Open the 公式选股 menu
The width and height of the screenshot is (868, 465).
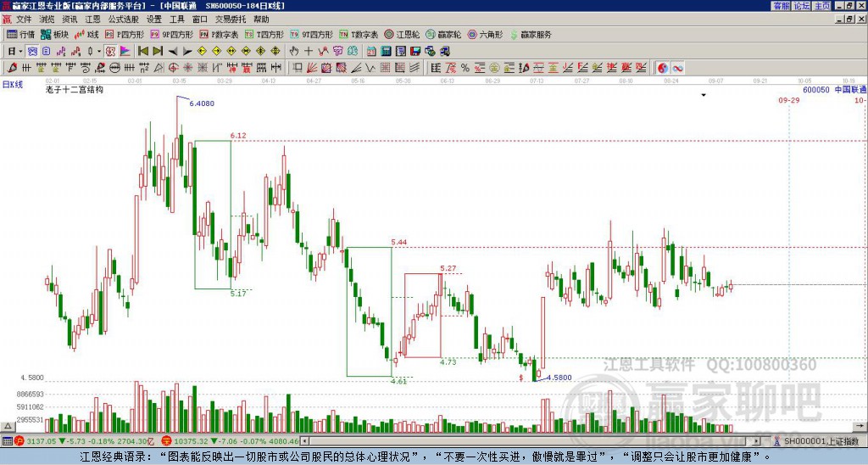(x=124, y=20)
